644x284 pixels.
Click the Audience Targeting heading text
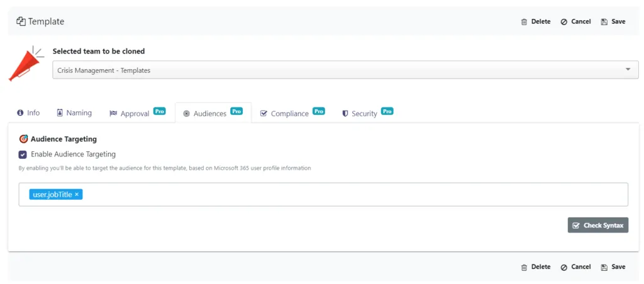64,139
